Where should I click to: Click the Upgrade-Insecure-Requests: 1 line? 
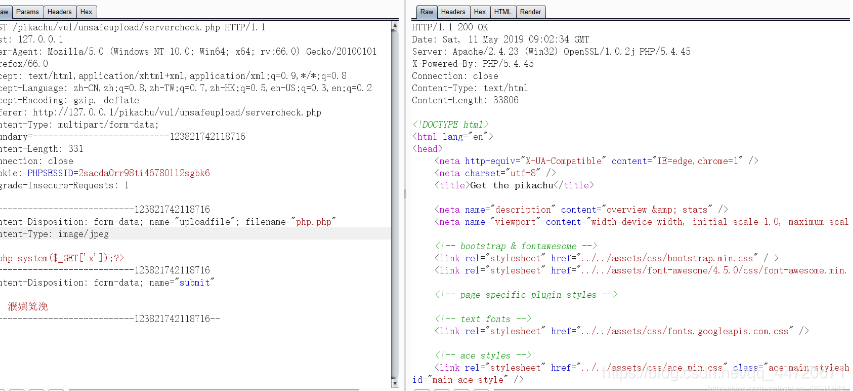[64, 185]
